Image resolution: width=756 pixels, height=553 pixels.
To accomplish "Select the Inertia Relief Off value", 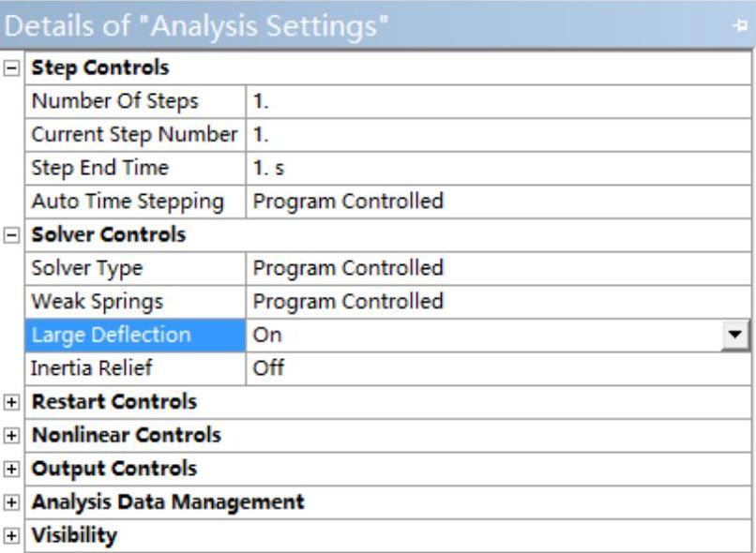I will (497, 368).
